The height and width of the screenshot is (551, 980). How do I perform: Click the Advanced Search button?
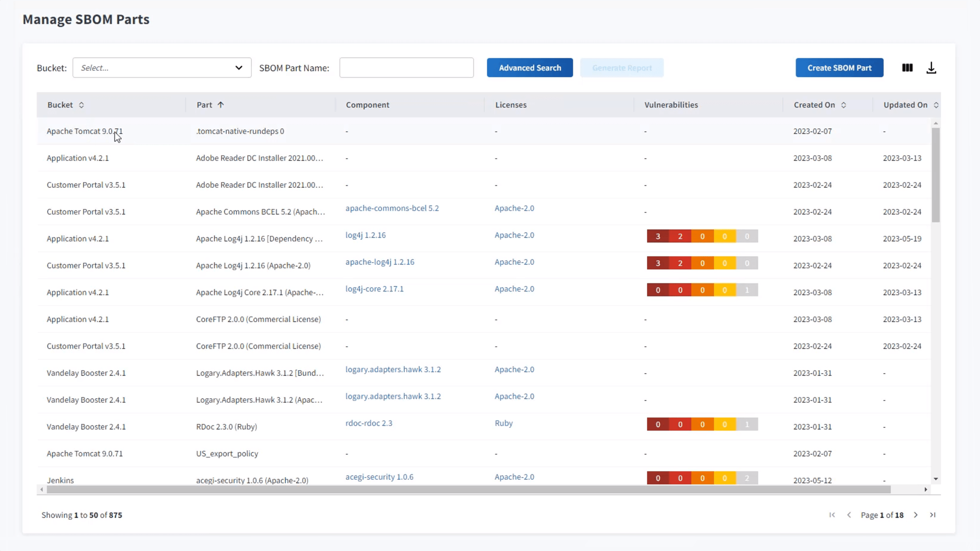[x=530, y=68]
